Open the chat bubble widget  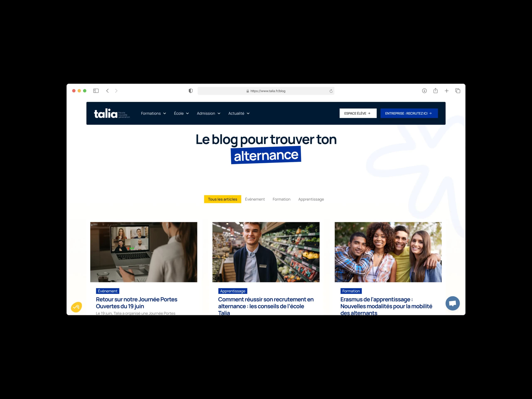[452, 303]
